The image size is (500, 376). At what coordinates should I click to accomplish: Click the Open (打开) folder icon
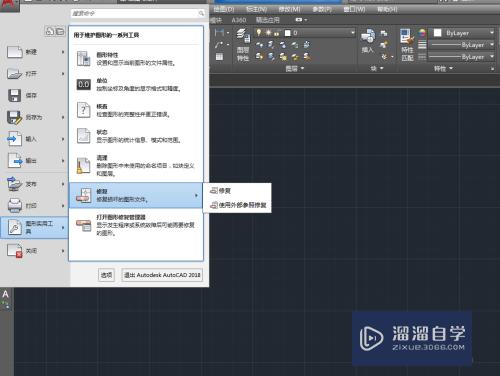click(15, 74)
